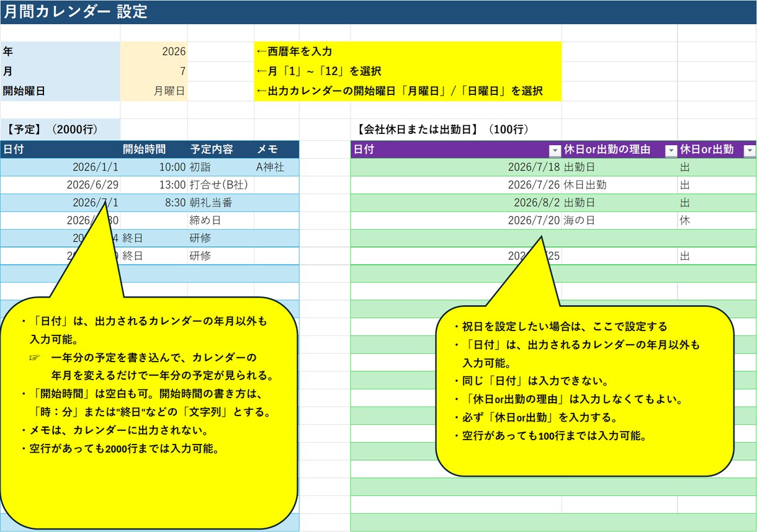Screen dimensions: 757x532
Task: Select the start time cell 13:00
Action: 154,185
